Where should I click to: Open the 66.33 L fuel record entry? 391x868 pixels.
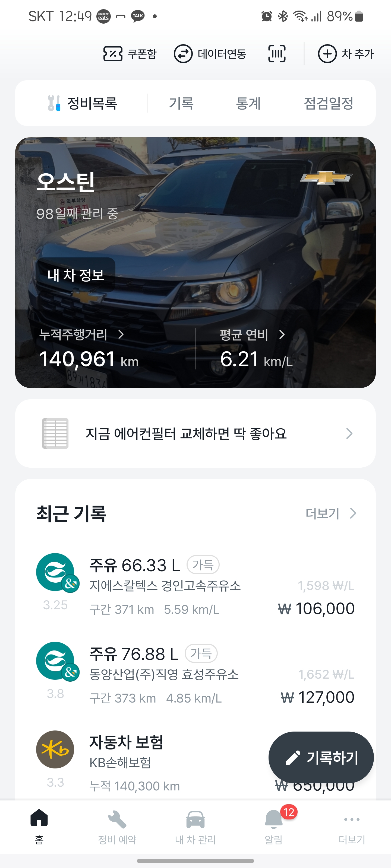195,586
